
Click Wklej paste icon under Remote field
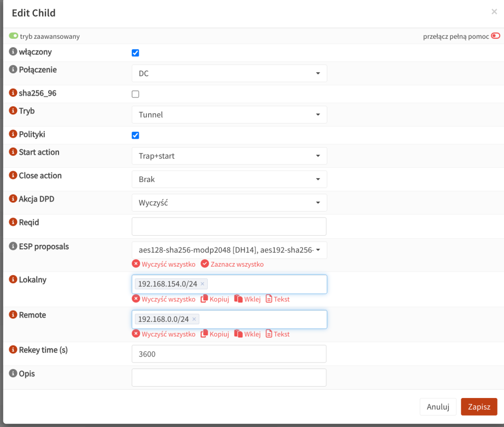coord(239,334)
